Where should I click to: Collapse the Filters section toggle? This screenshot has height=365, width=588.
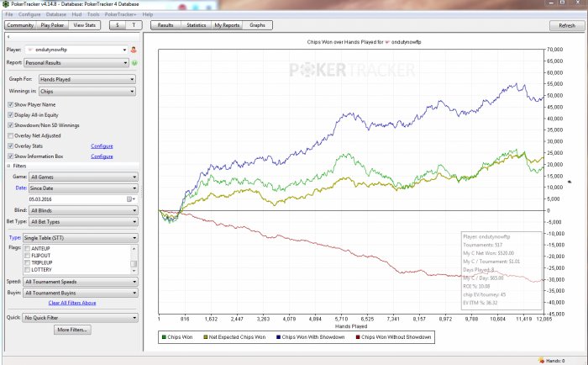point(8,166)
